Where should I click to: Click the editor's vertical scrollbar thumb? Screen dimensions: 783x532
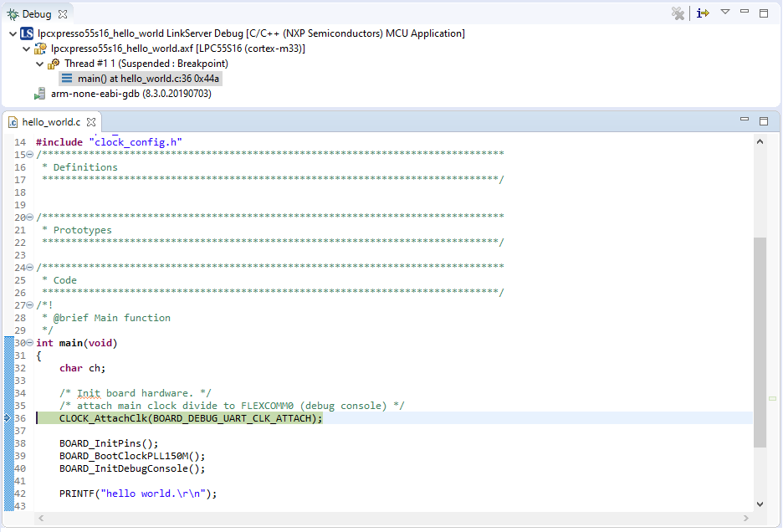pyautogui.click(x=760, y=343)
